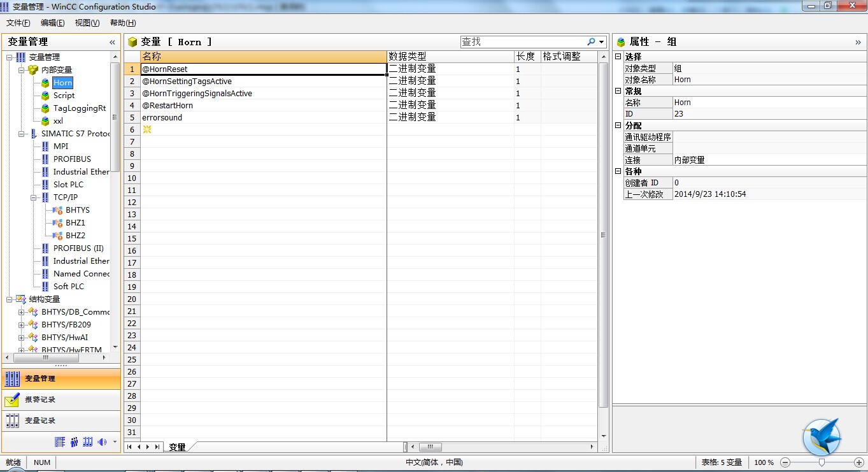Collapse the 选择 property section

click(618, 57)
